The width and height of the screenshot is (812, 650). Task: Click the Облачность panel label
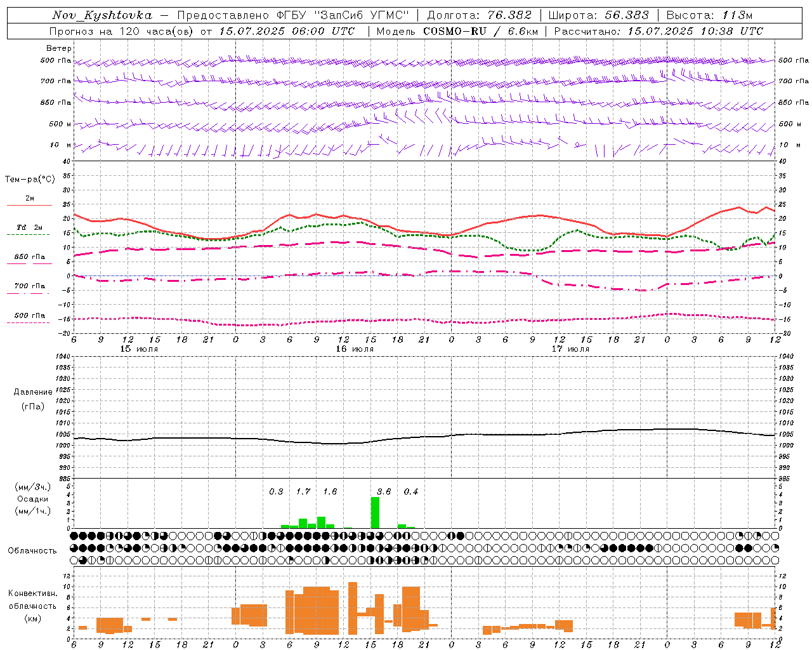pos(32,551)
